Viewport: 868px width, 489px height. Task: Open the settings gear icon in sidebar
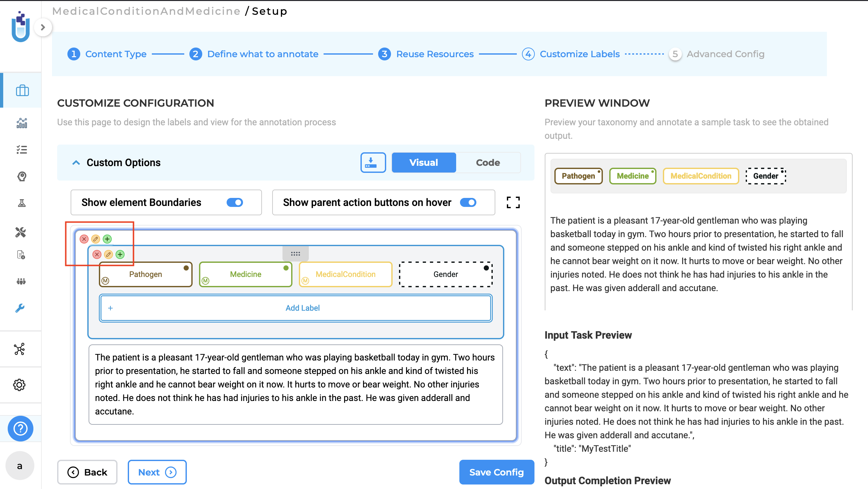tap(19, 385)
